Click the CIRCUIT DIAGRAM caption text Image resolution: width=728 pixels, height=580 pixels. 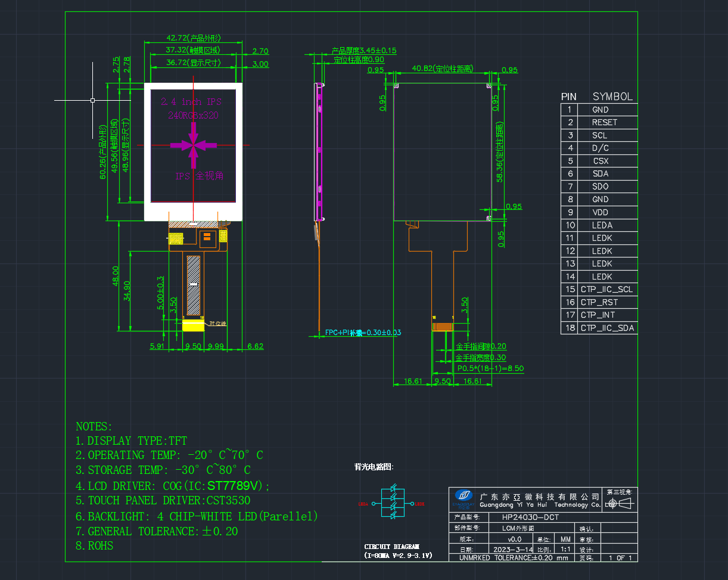[x=391, y=547]
